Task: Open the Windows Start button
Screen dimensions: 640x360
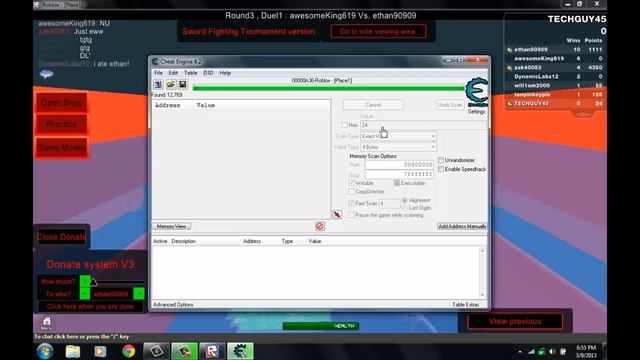Action: tap(45, 351)
